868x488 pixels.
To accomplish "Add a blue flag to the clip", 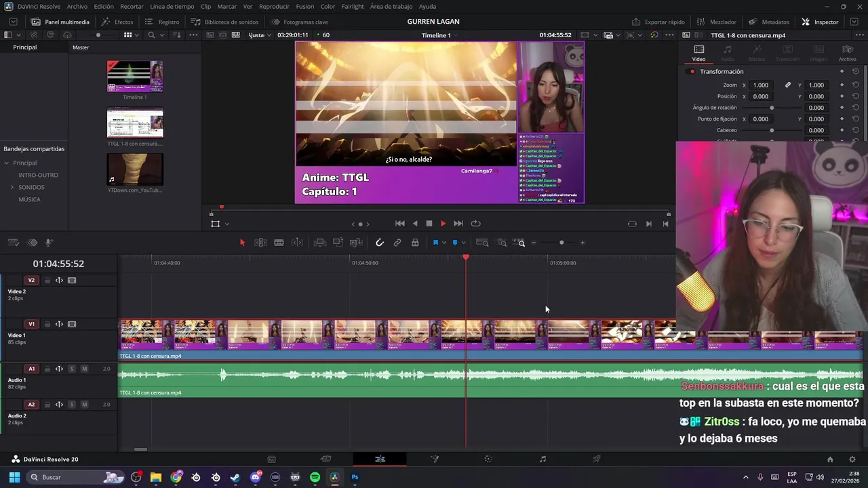I will [435, 243].
